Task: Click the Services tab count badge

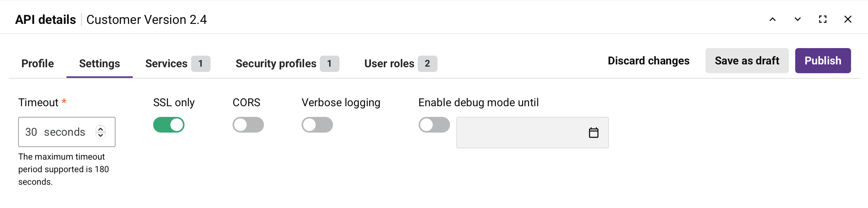Action: point(201,63)
